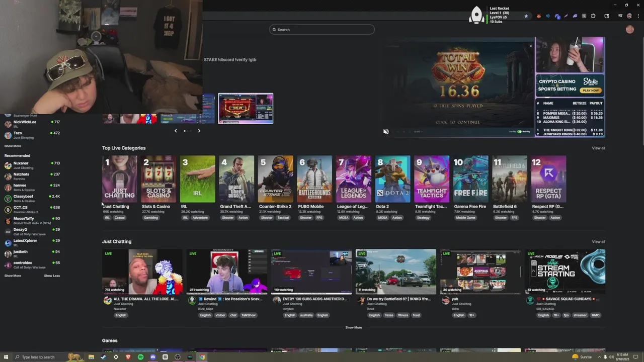Open the Brave browser taskbar icon
This screenshot has height=362, width=644.
[x=128, y=357]
